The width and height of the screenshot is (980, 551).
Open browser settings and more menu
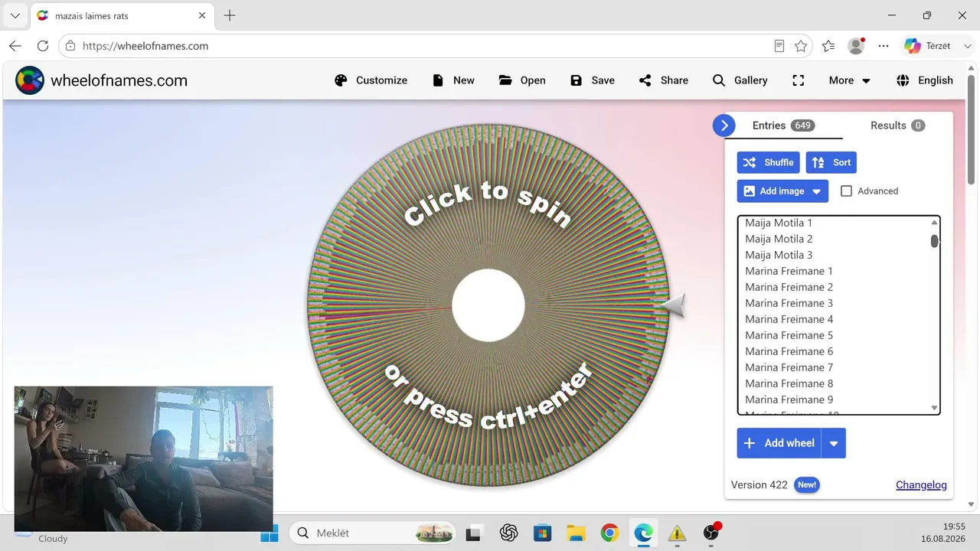884,46
